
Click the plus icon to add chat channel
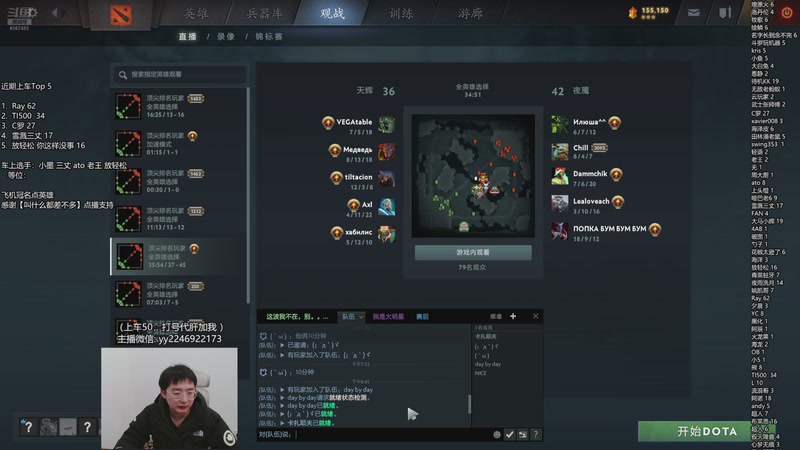coord(513,316)
